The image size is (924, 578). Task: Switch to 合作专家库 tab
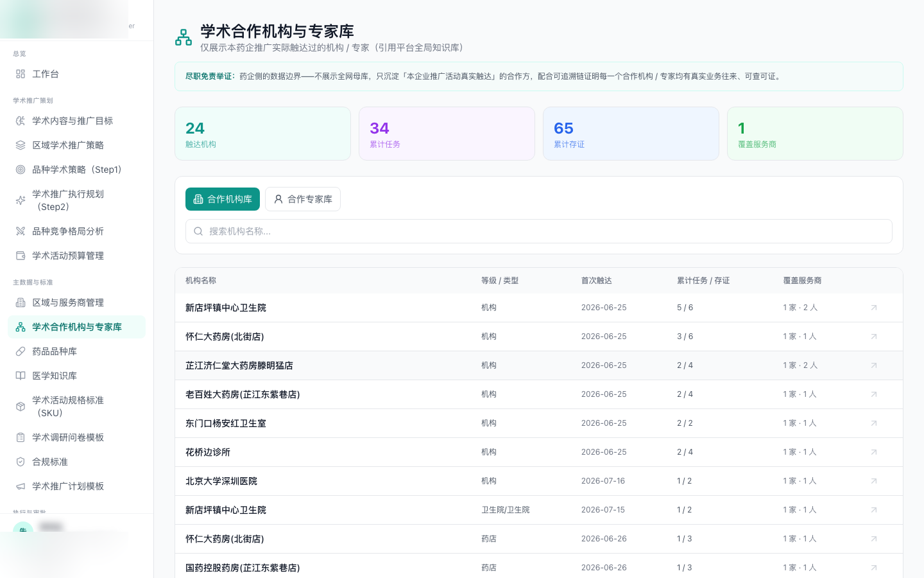(x=303, y=199)
